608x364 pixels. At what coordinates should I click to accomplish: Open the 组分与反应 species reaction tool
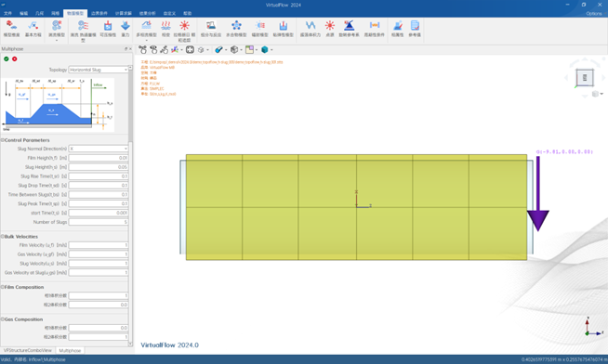click(210, 29)
